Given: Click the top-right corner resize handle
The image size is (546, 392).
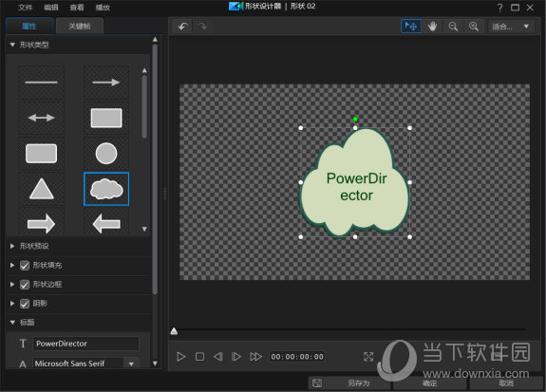Looking at the screenshot, I should [410, 128].
